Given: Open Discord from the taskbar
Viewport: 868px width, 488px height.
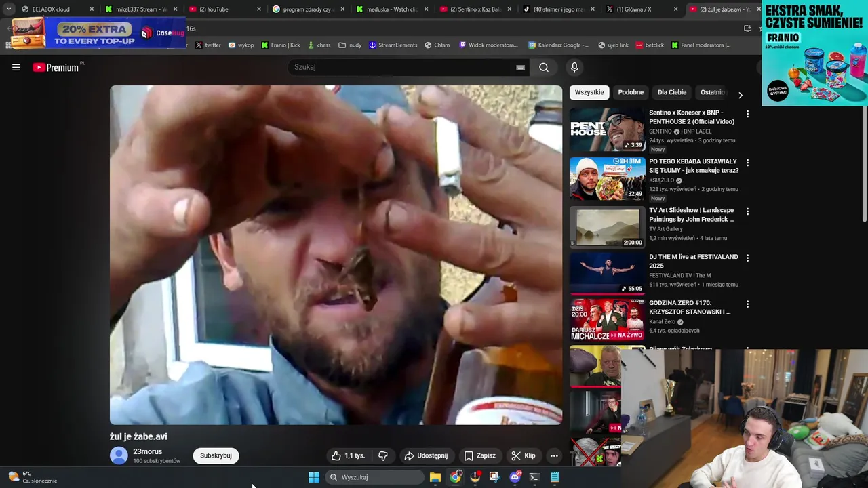Looking at the screenshot, I should pos(515,477).
